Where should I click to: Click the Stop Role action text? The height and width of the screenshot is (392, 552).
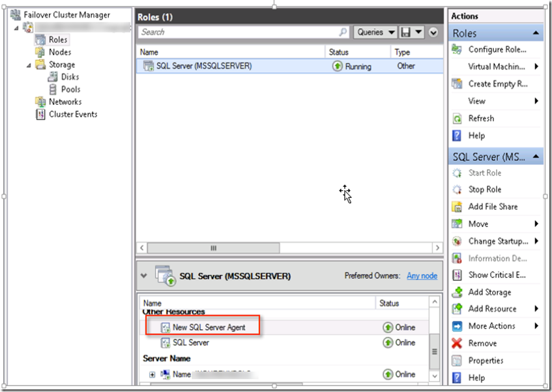pyautogui.click(x=485, y=189)
